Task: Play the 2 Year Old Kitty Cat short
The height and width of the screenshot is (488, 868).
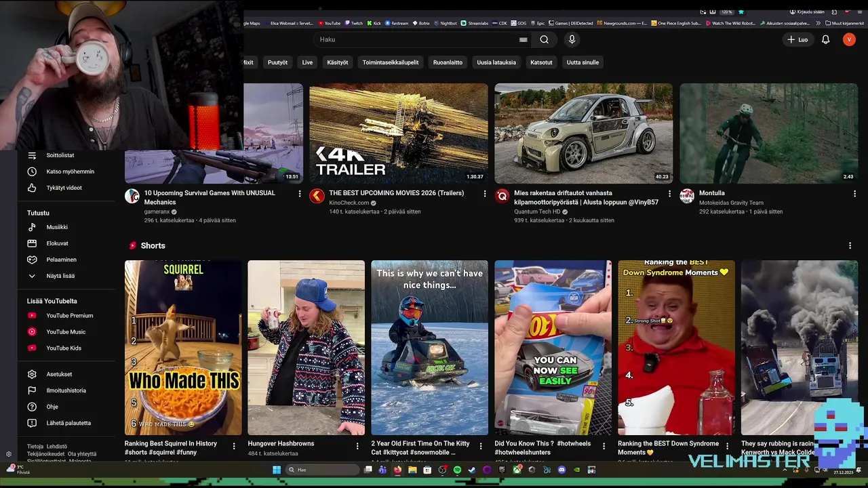Action: click(429, 347)
